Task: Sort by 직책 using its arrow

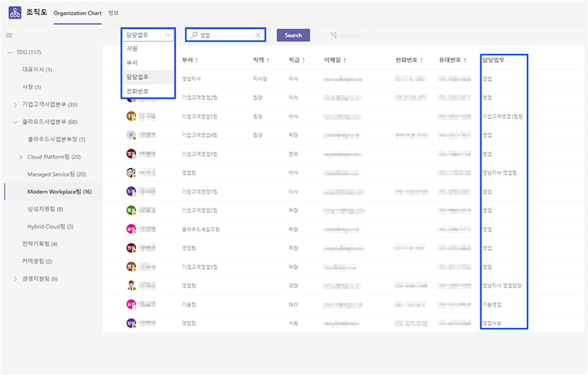Action: click(x=268, y=60)
